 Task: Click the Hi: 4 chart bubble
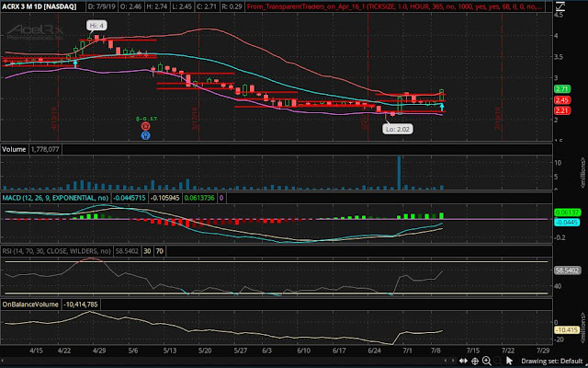click(x=96, y=26)
